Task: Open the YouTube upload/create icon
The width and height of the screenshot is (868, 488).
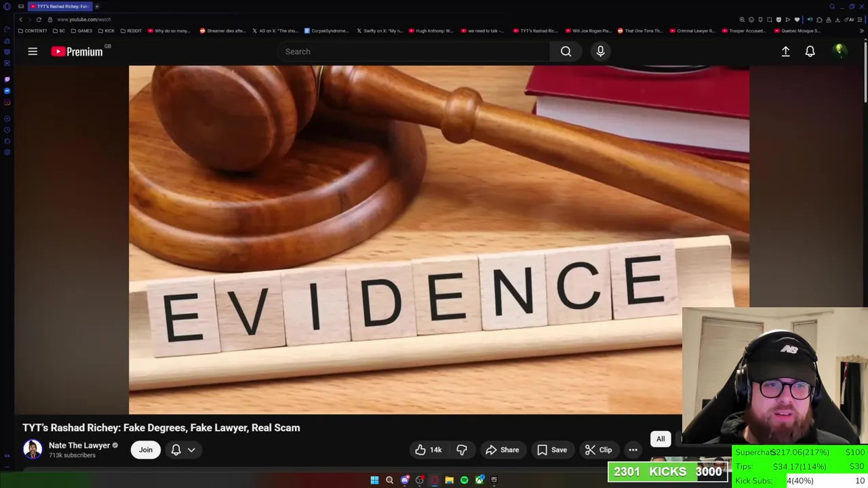Action: pos(785,52)
